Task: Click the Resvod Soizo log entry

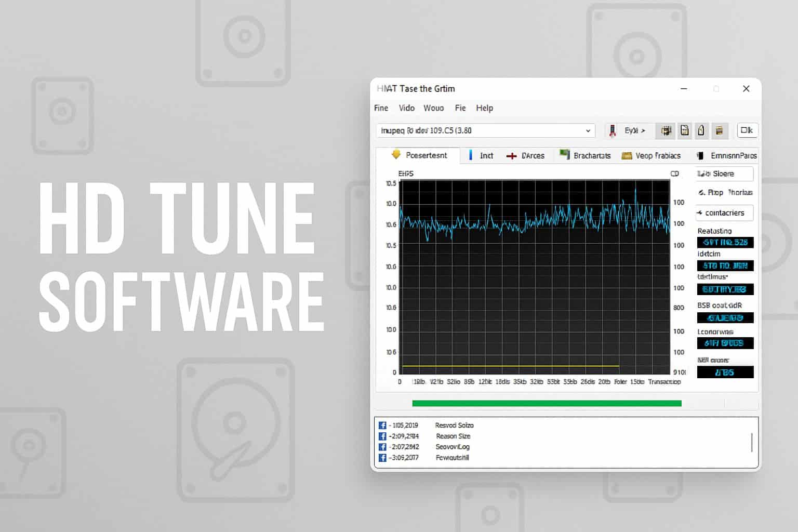Action: (454, 425)
